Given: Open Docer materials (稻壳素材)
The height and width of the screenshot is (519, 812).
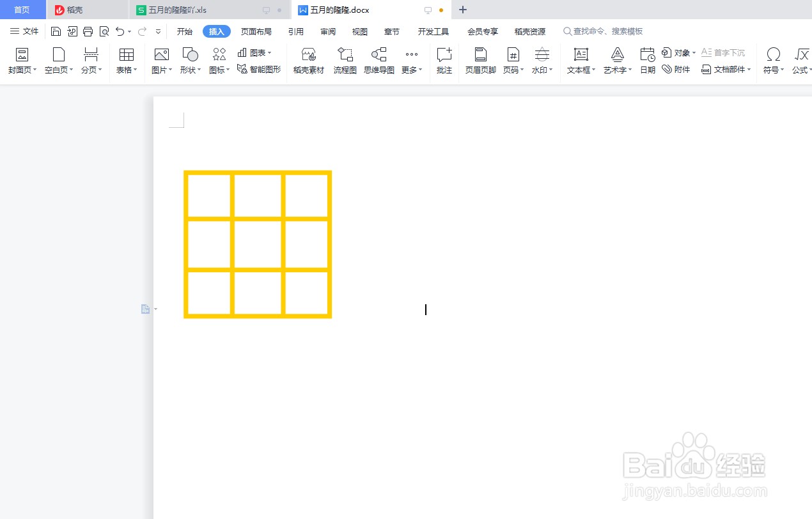Looking at the screenshot, I should coord(309,61).
